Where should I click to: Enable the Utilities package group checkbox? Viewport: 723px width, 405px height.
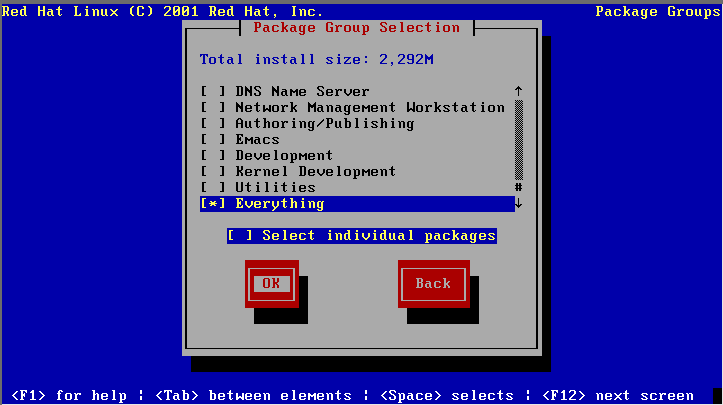click(x=213, y=188)
